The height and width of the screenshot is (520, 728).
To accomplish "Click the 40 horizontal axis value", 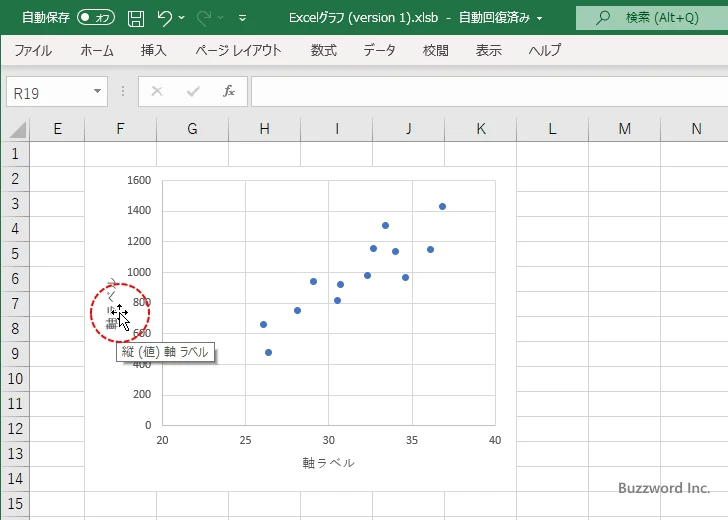I will coord(495,440).
